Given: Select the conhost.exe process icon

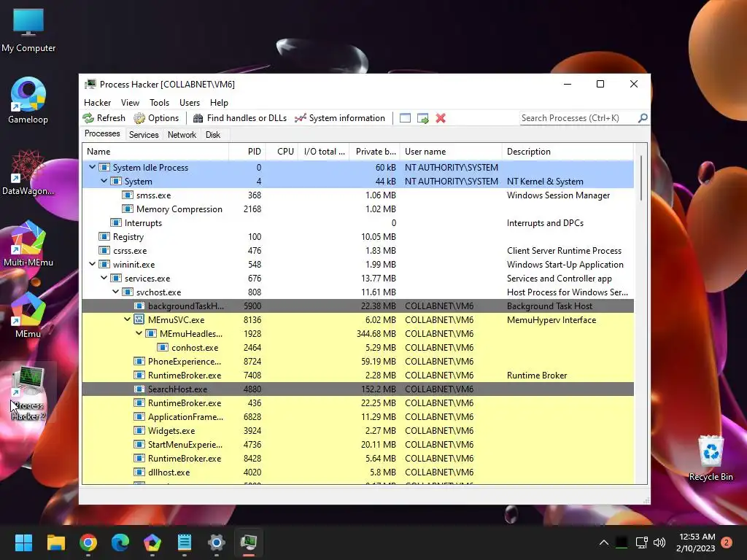Looking at the screenshot, I should click(x=163, y=347).
